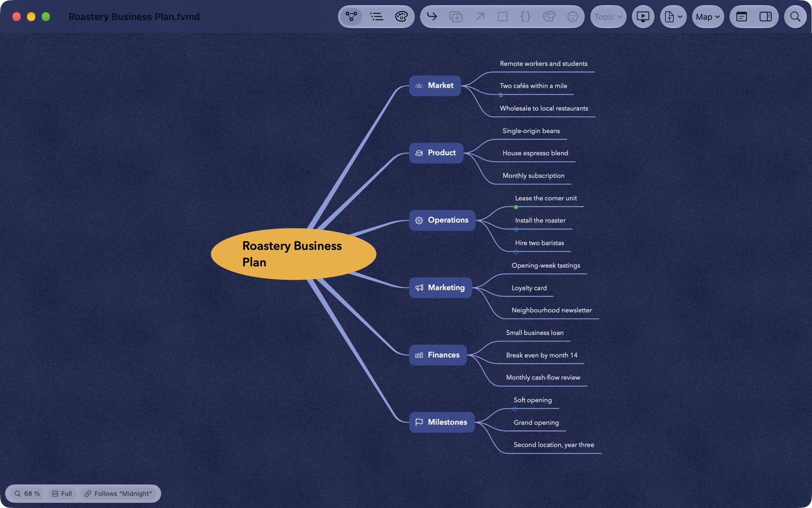Expand the export/share dropdown
The image size is (812, 508).
click(x=673, y=17)
